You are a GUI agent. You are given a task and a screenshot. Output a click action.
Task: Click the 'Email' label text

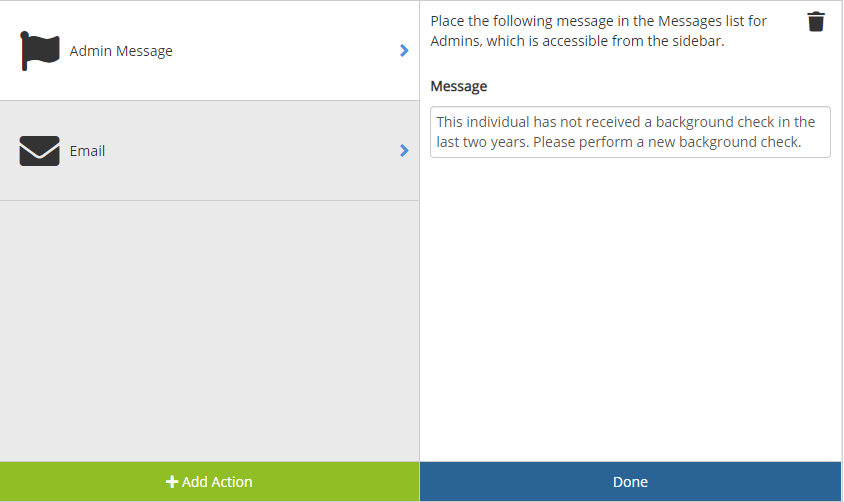coord(87,151)
